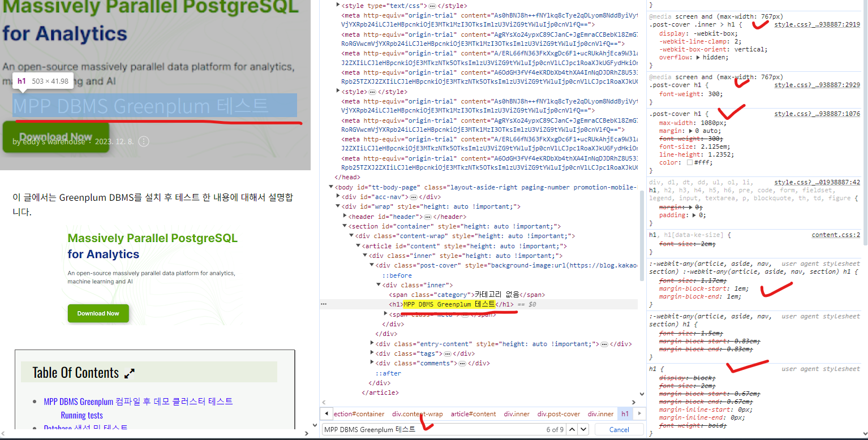Open Running tests TOC link

tap(82, 416)
